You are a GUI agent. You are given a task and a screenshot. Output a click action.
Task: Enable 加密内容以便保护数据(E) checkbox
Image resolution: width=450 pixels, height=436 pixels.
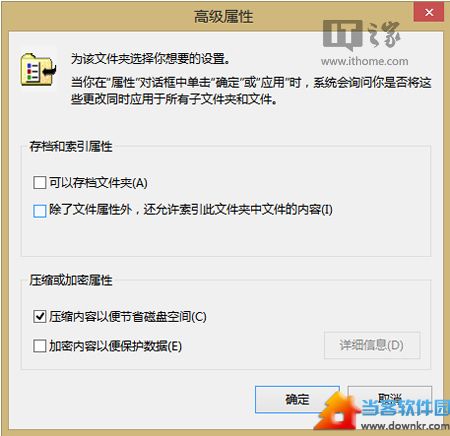pyautogui.click(x=40, y=346)
